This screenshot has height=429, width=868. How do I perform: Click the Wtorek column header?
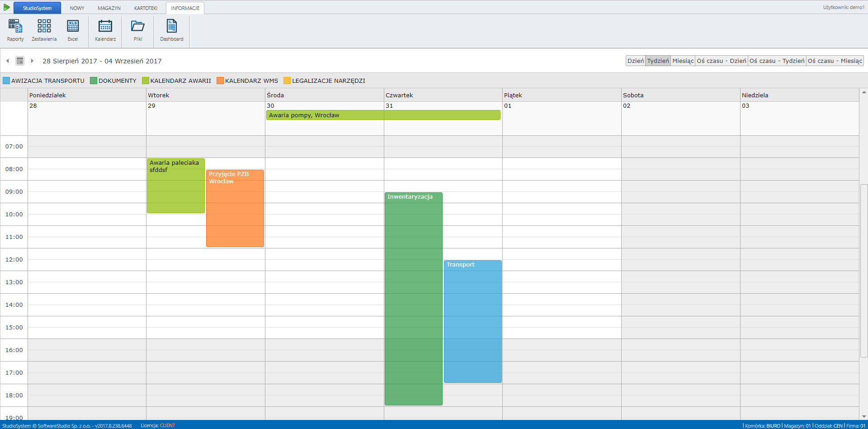[x=206, y=95]
